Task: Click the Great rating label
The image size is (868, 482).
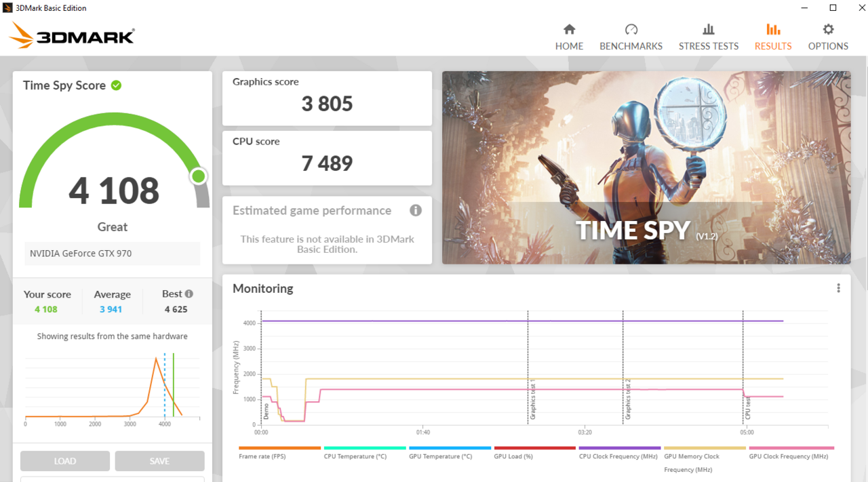Action: tap(113, 227)
